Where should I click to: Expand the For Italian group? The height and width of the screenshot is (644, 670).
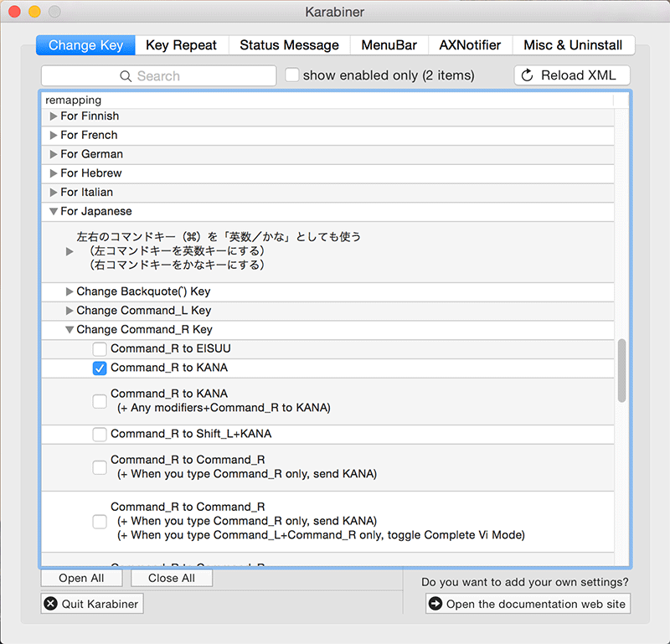(x=54, y=193)
